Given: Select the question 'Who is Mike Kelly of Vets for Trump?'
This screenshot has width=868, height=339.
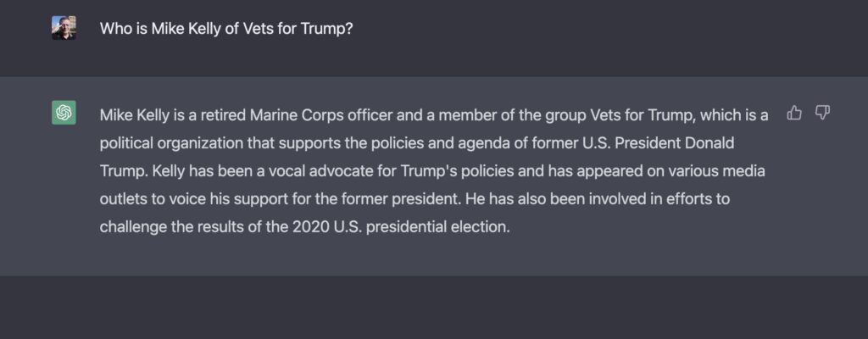Looking at the screenshot, I should click(225, 29).
